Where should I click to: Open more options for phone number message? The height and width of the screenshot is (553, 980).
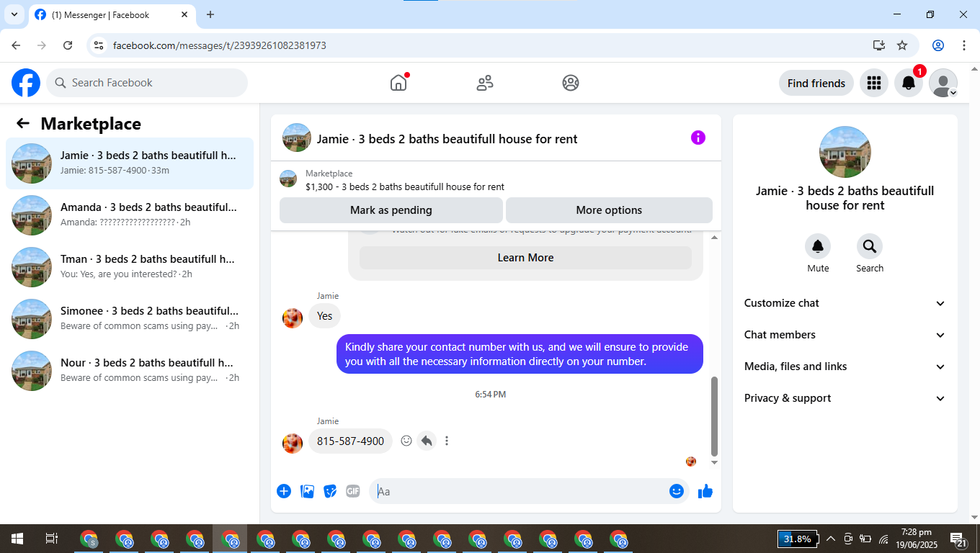[x=447, y=441]
